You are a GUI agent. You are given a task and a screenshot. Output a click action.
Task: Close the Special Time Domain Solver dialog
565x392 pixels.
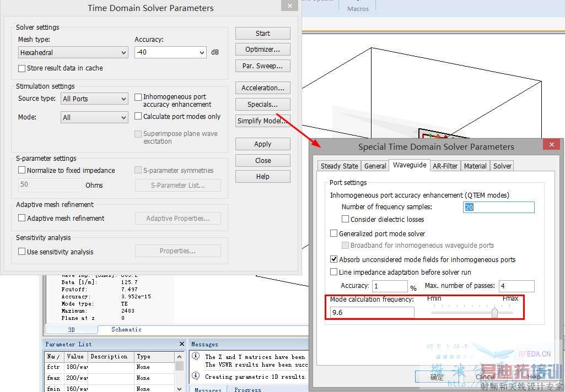coord(552,144)
